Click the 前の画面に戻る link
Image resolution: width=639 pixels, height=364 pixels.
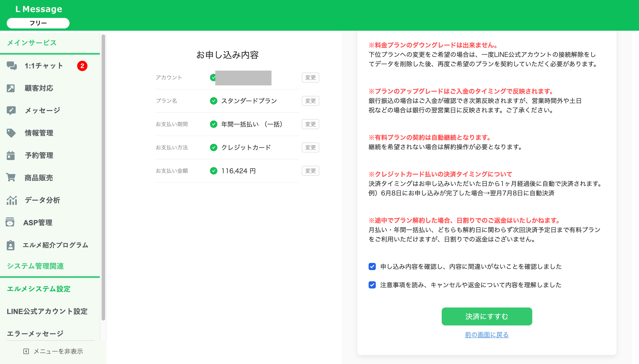click(487, 335)
